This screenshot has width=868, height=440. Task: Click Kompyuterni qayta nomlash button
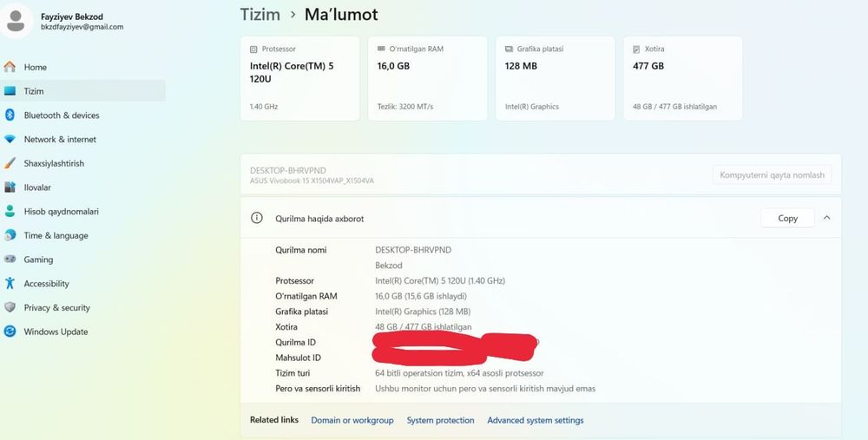tap(772, 175)
